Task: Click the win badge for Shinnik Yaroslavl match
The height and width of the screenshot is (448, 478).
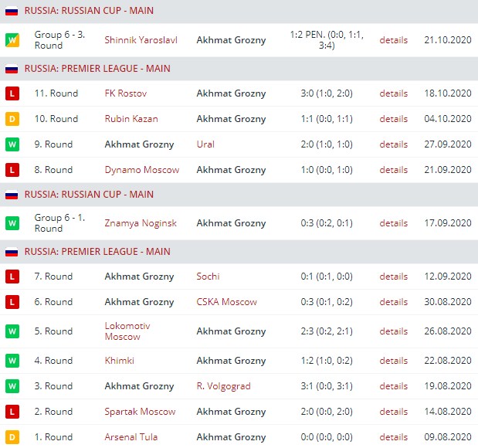Action: 12,39
